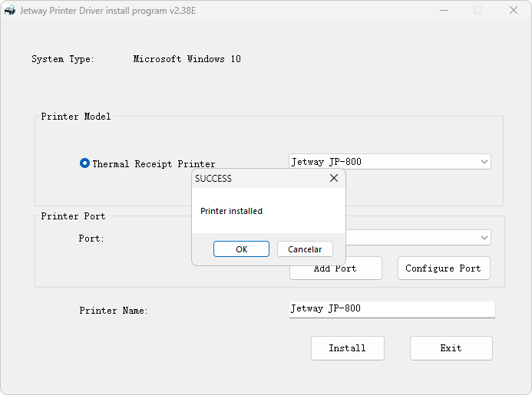Minimize the installer window
The width and height of the screenshot is (532, 395).
point(444,11)
